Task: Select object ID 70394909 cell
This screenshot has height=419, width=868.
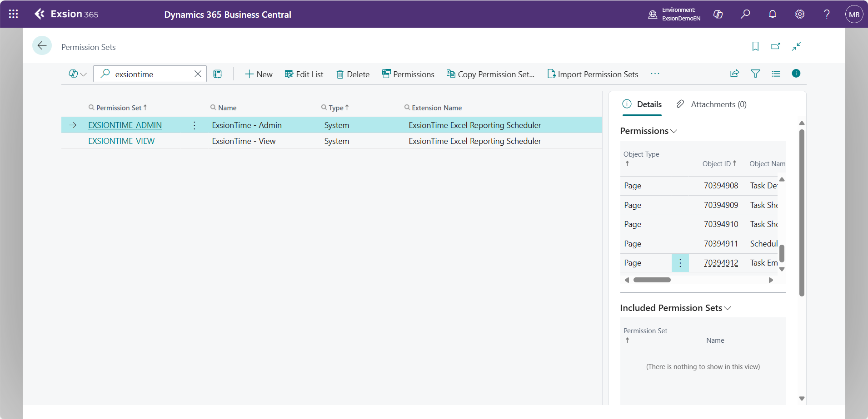Action: tap(721, 205)
